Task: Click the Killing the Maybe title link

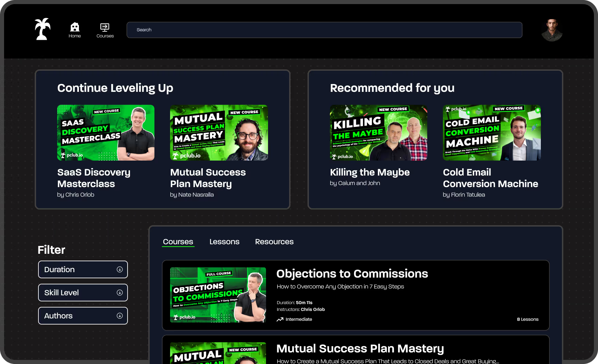Action: pyautogui.click(x=370, y=172)
